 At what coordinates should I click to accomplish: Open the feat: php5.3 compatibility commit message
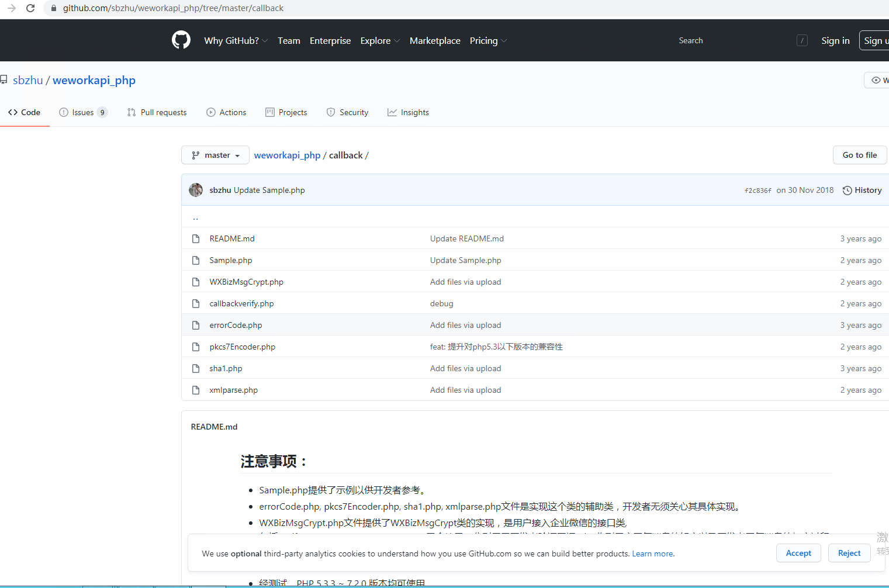496,347
